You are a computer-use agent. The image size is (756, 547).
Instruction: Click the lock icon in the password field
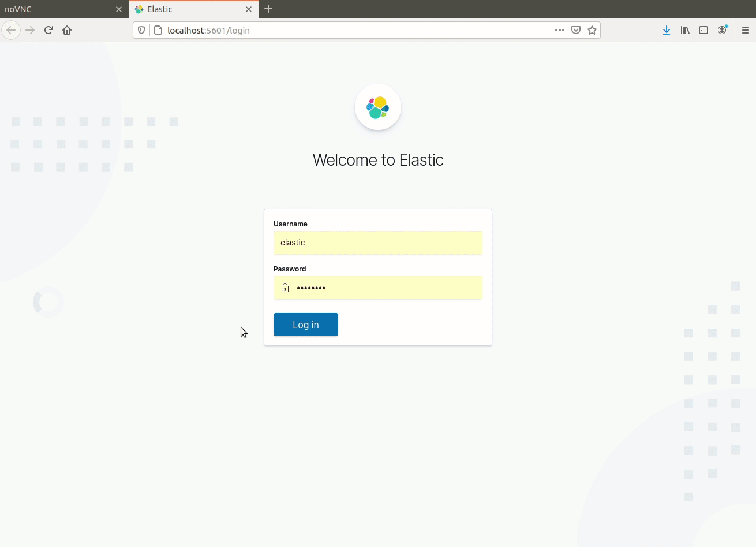[285, 288]
